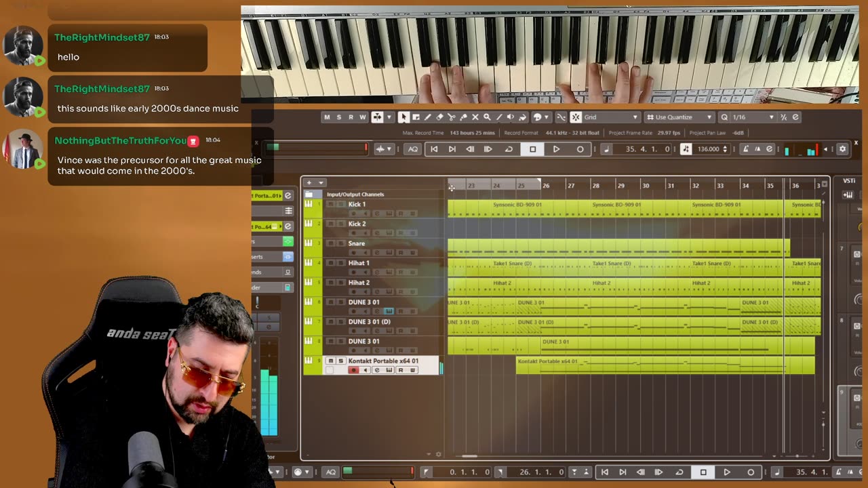Pick the Mute X tool
This screenshot has height=488, width=868.
(475, 117)
